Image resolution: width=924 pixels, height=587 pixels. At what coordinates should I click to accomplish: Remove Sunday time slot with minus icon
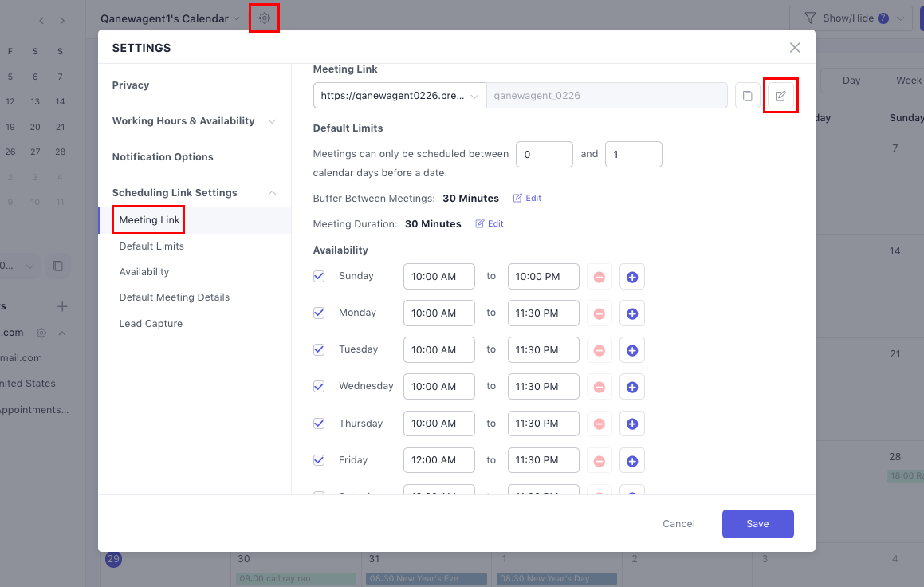point(599,277)
